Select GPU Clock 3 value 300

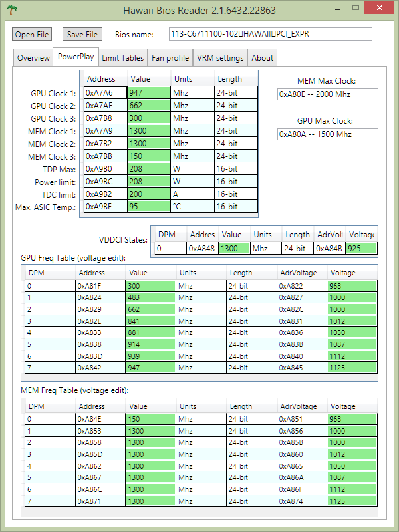[149, 118]
